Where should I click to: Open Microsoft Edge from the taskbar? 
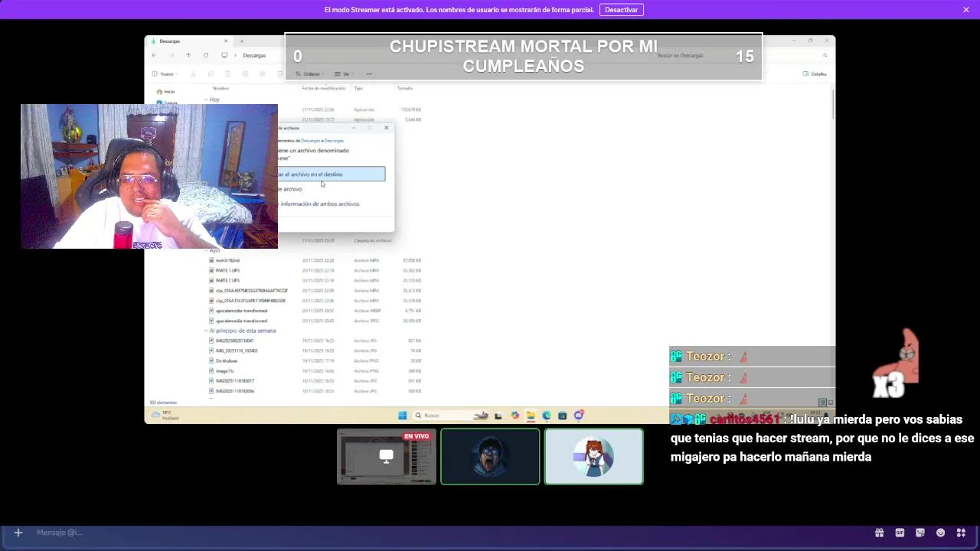tap(547, 416)
